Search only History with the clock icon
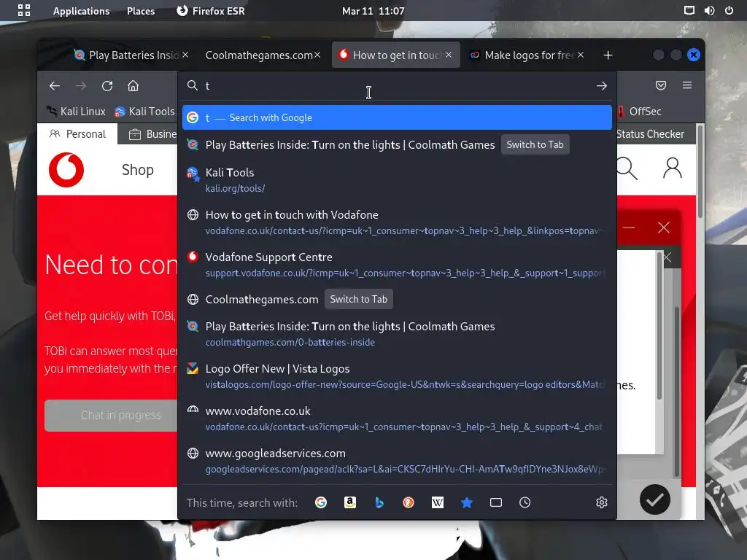This screenshot has height=560, width=747. click(525, 502)
